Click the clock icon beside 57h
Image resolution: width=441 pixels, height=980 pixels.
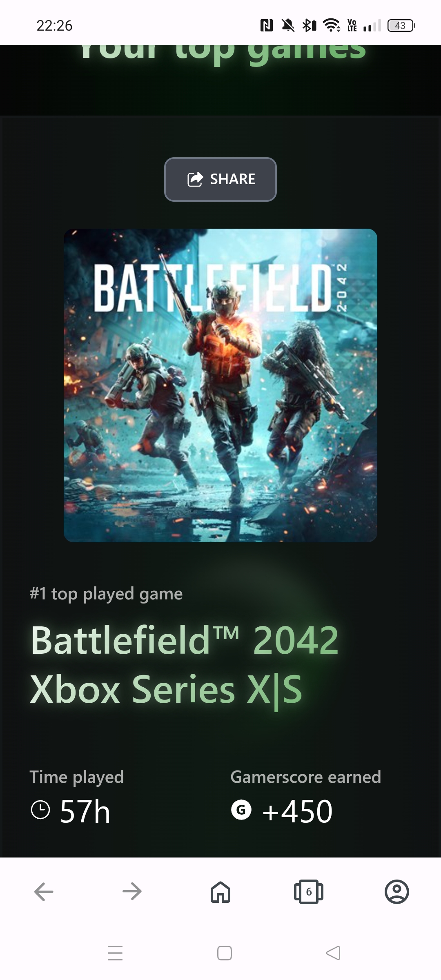pyautogui.click(x=40, y=810)
